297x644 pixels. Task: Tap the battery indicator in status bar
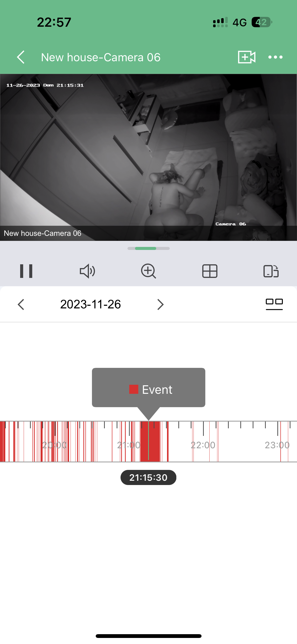pos(261,22)
